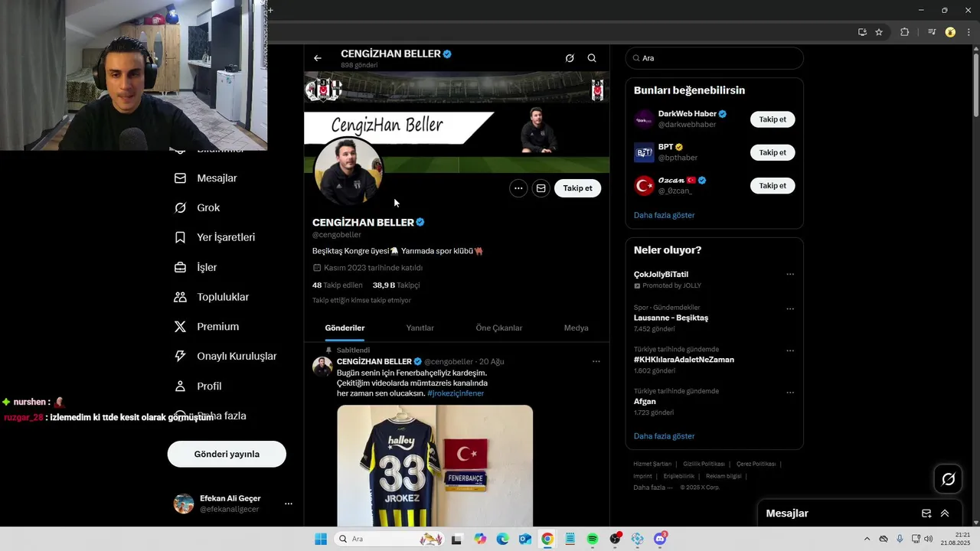Open Topluluklar in the sidebar

click(x=212, y=297)
